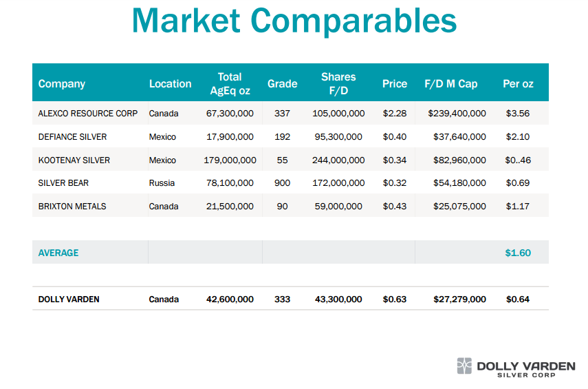Viewport: 588px width, 389px height.
Task: Select the F/D M Cap header
Action: pos(450,84)
